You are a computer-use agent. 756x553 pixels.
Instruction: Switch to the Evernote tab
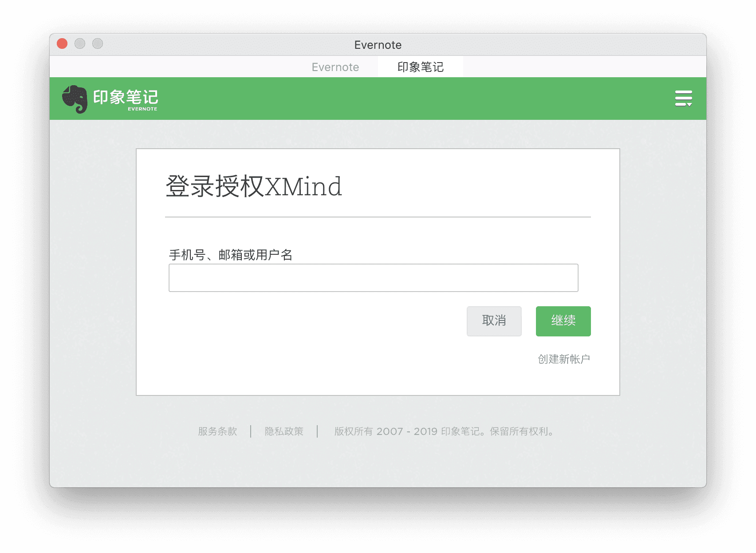(335, 67)
